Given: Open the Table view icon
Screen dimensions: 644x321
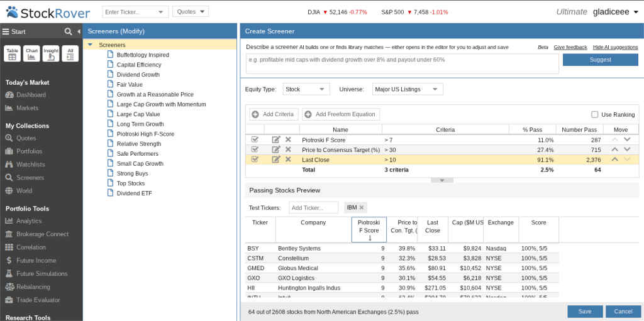Looking at the screenshot, I should (x=13, y=54).
